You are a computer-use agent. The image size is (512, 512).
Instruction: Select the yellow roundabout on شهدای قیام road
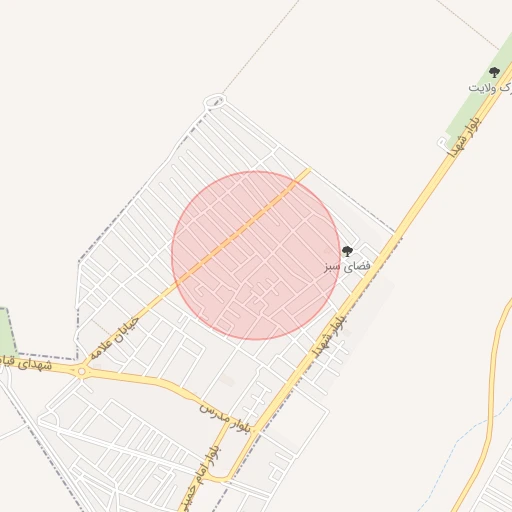(81, 371)
